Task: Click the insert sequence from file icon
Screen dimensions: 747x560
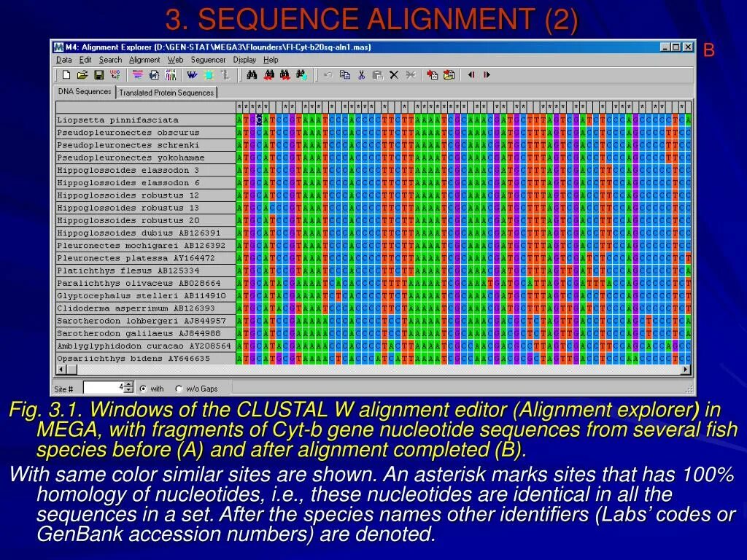Action: [449, 75]
